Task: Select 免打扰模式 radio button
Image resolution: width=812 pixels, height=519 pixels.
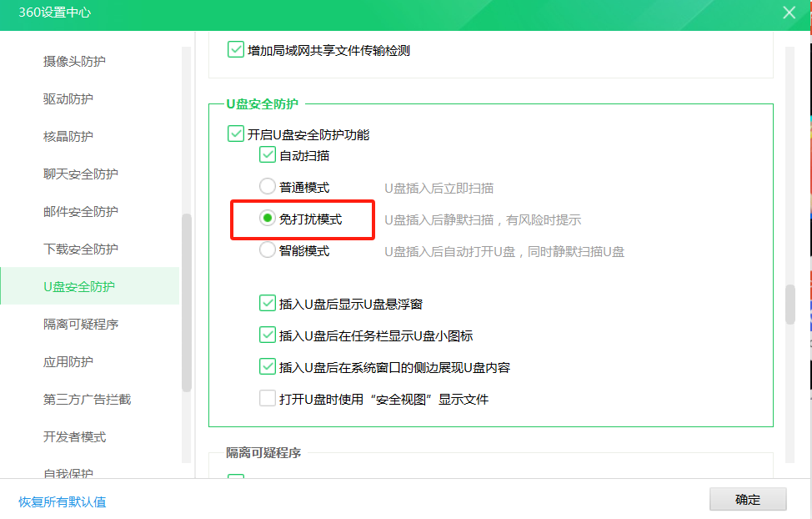Action: point(268,219)
